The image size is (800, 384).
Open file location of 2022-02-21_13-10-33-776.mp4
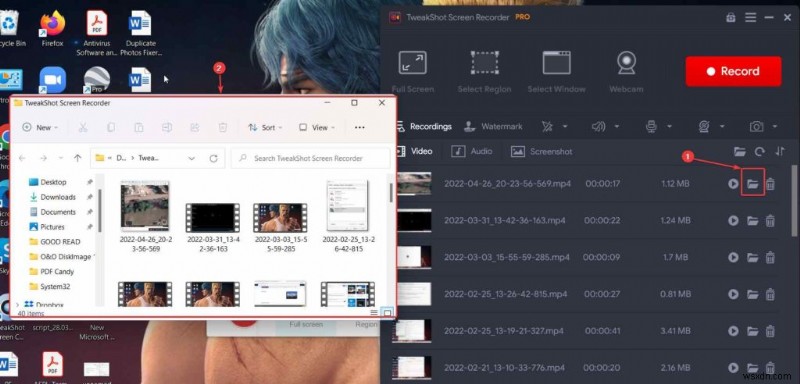click(753, 368)
